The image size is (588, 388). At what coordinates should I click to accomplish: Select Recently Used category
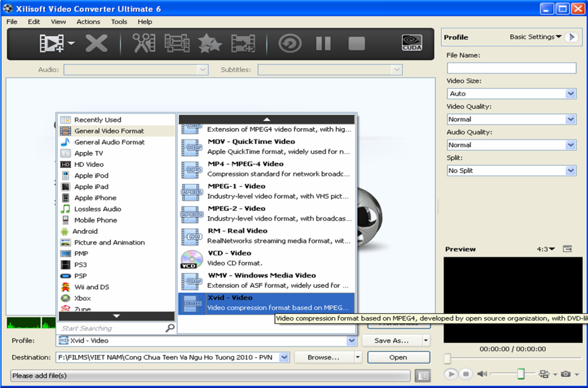point(117,120)
